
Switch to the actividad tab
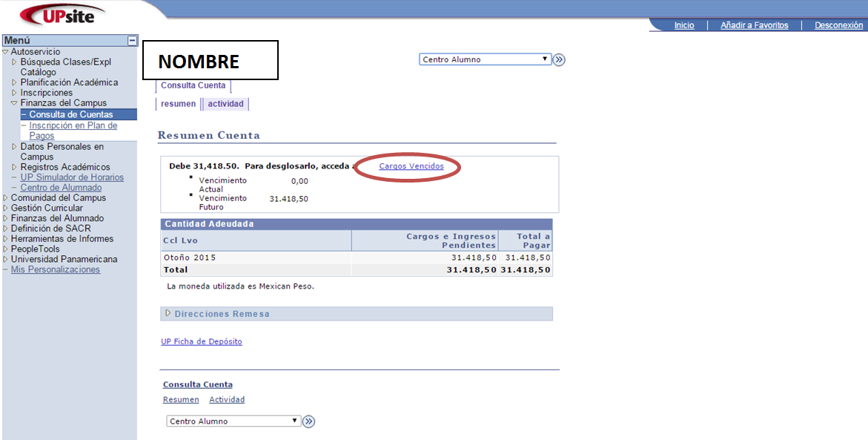(225, 104)
